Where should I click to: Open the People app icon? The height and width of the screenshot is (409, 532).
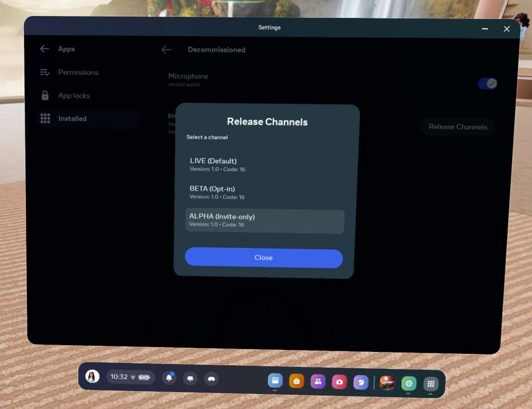(318, 381)
